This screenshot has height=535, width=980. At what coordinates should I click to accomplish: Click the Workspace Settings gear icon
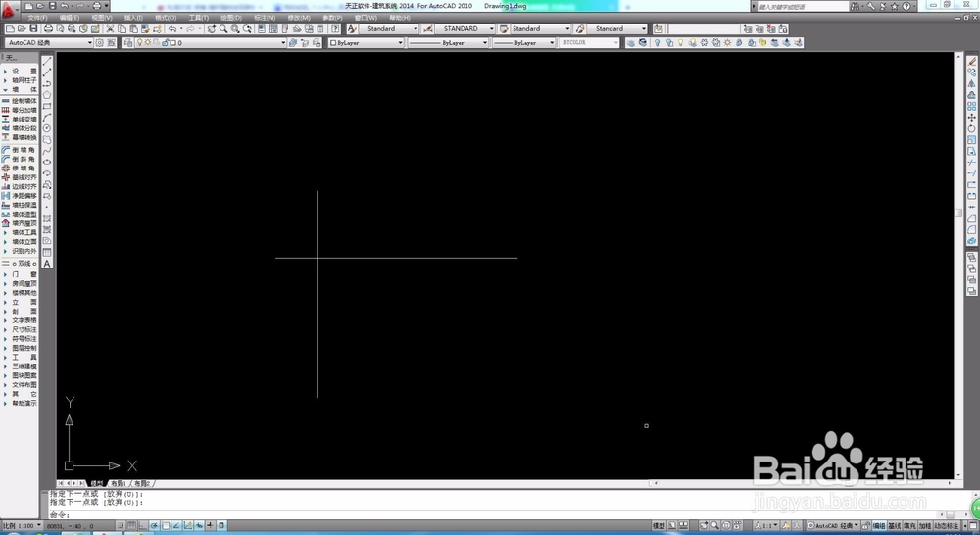tap(99, 42)
